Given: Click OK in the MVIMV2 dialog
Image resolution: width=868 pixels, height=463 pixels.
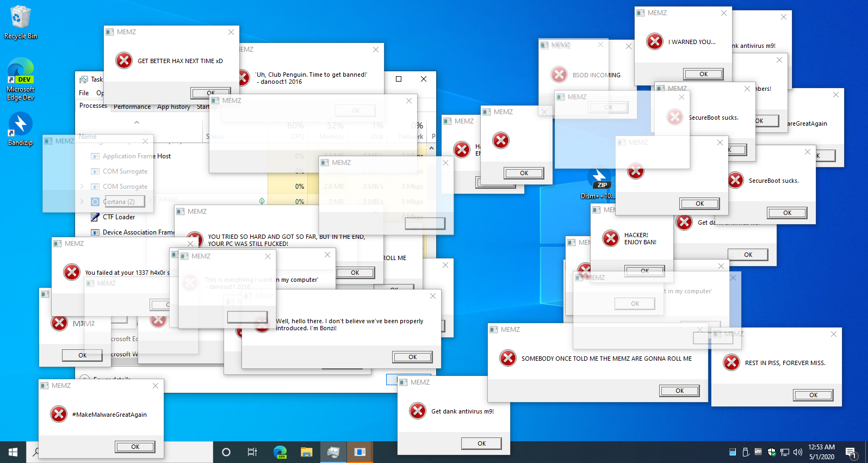Looking at the screenshot, I should coord(82,355).
